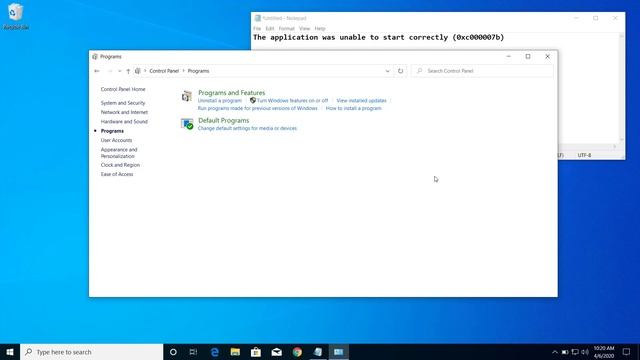Click Uninstall a program link
The image size is (640, 360).
(220, 100)
